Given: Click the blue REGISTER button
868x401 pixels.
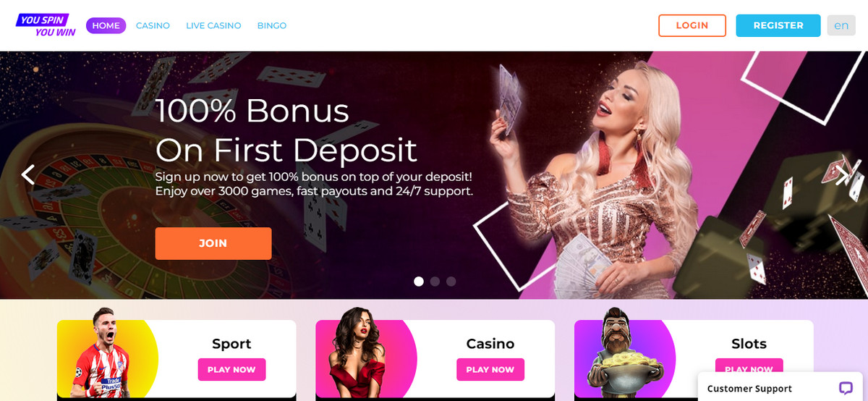Looking at the screenshot, I should (x=778, y=25).
